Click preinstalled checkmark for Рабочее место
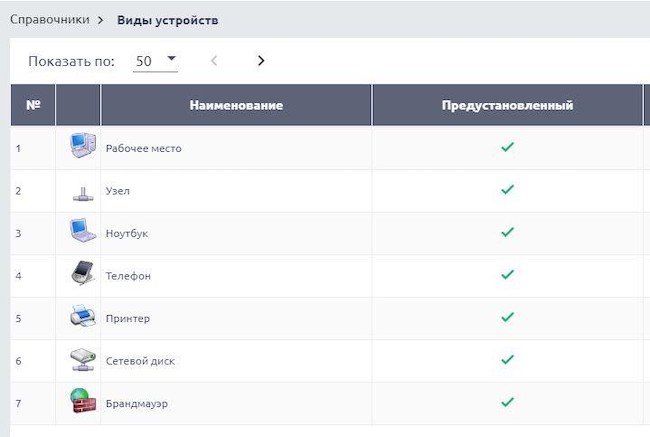Image resolution: width=650 pixels, height=437 pixels. click(507, 147)
